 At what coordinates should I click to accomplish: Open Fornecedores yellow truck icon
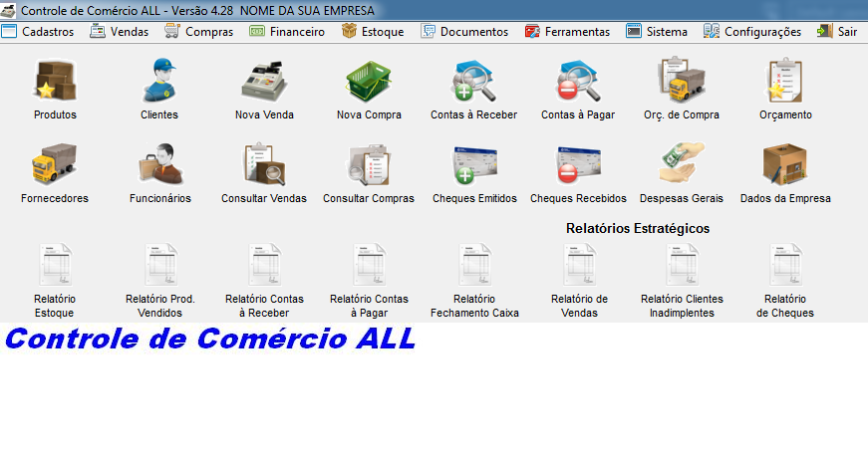click(x=54, y=163)
